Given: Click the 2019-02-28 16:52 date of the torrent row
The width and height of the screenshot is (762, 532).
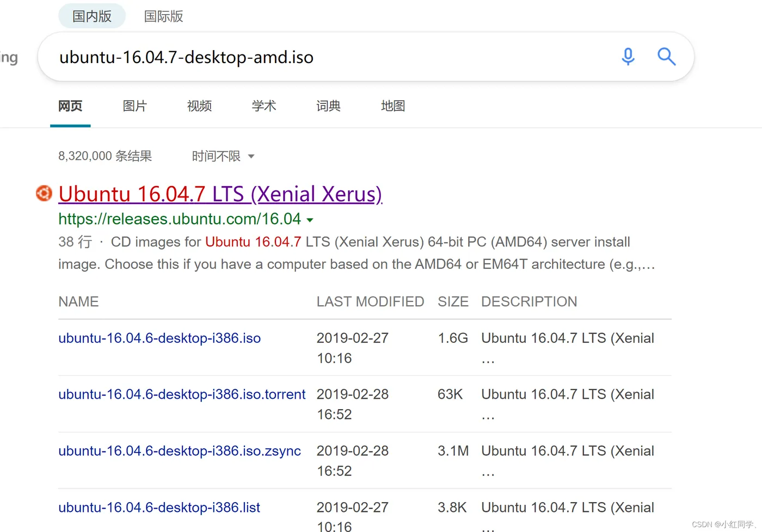Looking at the screenshot, I should coord(353,404).
